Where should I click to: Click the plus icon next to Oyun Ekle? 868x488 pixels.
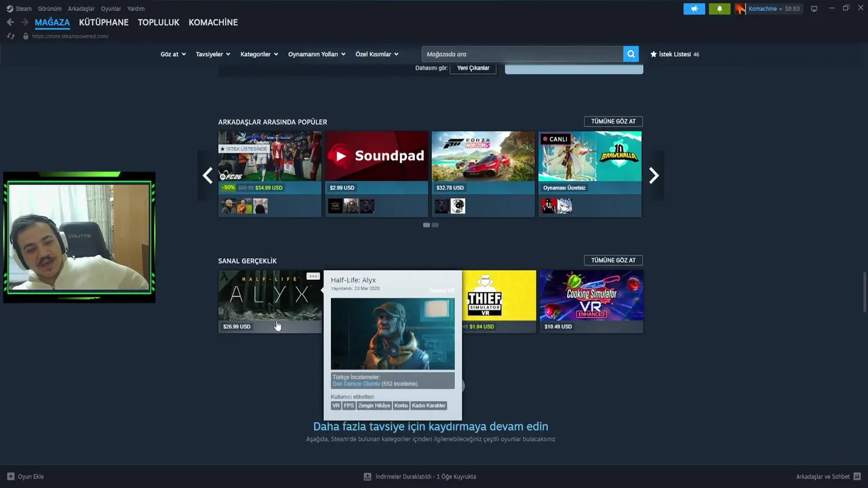pos(10,476)
